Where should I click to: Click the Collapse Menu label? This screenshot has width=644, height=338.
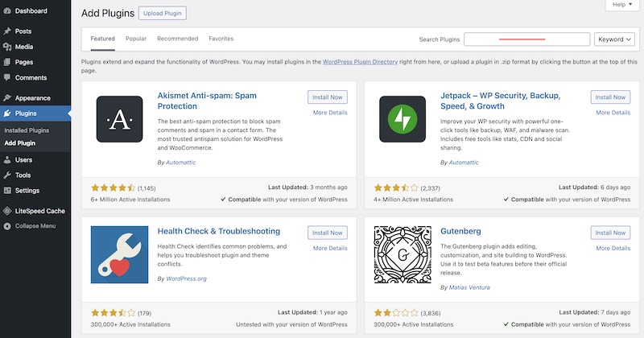click(x=35, y=226)
